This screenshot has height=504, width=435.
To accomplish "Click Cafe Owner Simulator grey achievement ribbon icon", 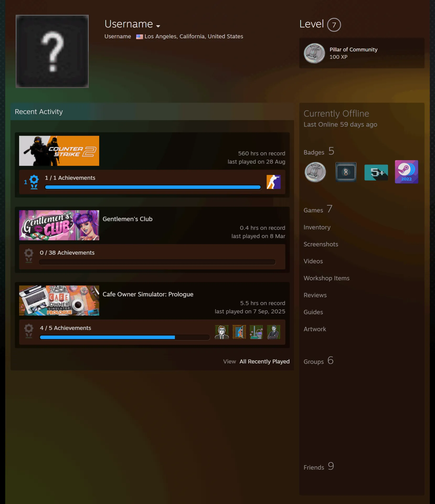I will click(29, 331).
